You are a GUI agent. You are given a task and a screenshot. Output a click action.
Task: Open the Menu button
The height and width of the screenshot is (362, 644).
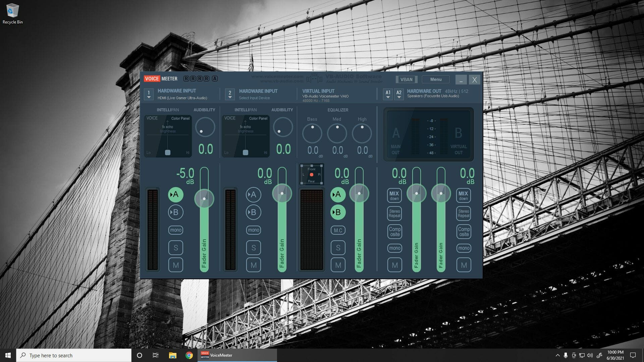436,79
